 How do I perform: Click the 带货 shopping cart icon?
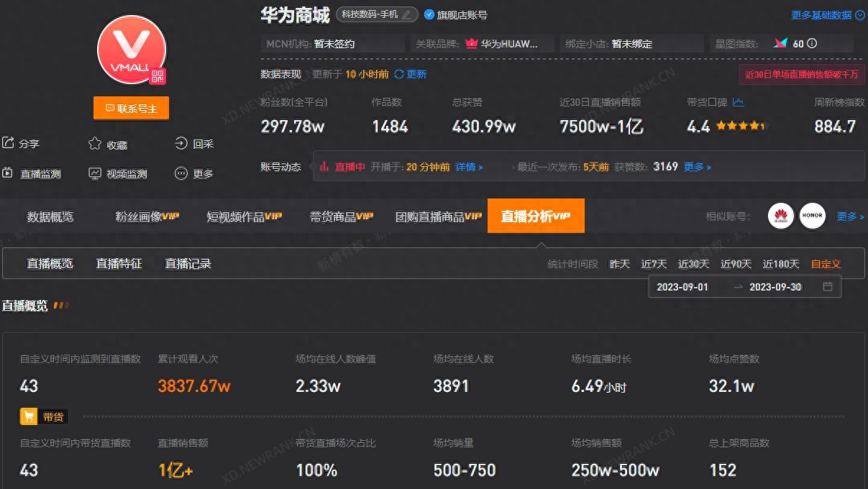pyautogui.click(x=29, y=416)
